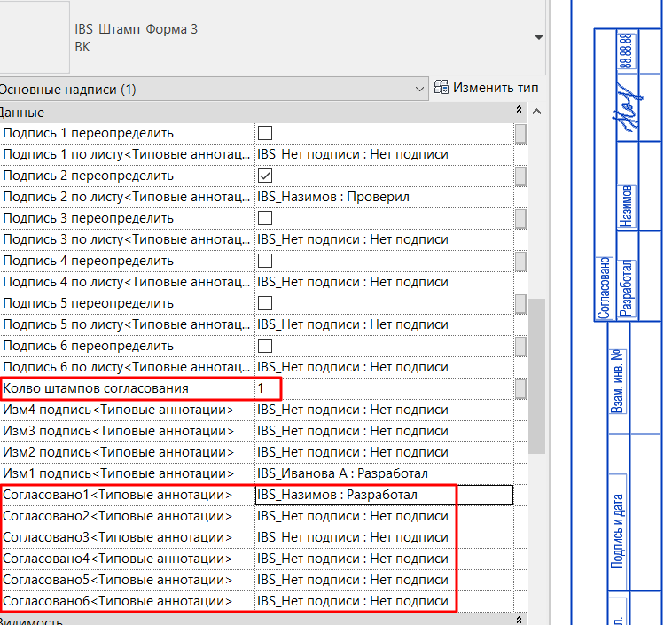Screen dimensions: 672x625
Task: Enable Подпись 3 переопределить checkbox
Action: coord(265,218)
